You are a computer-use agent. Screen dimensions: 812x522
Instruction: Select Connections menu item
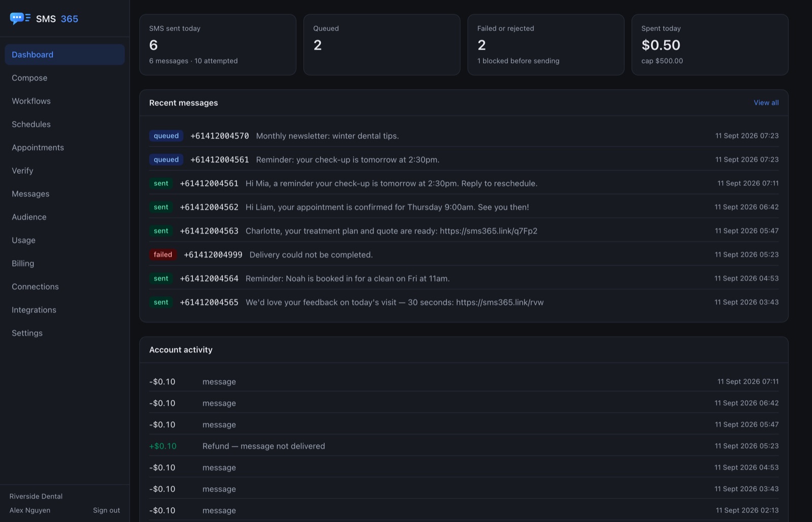click(64, 286)
